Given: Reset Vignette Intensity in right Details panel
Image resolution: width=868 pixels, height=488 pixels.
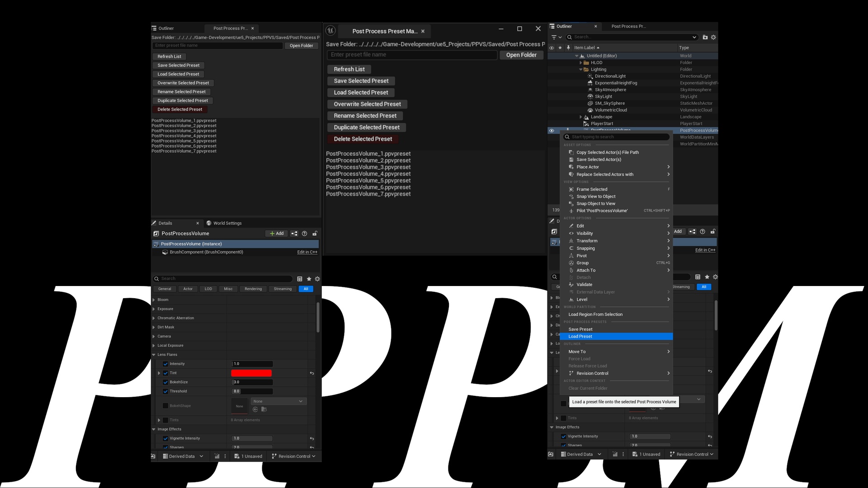Looking at the screenshot, I should pyautogui.click(x=710, y=437).
